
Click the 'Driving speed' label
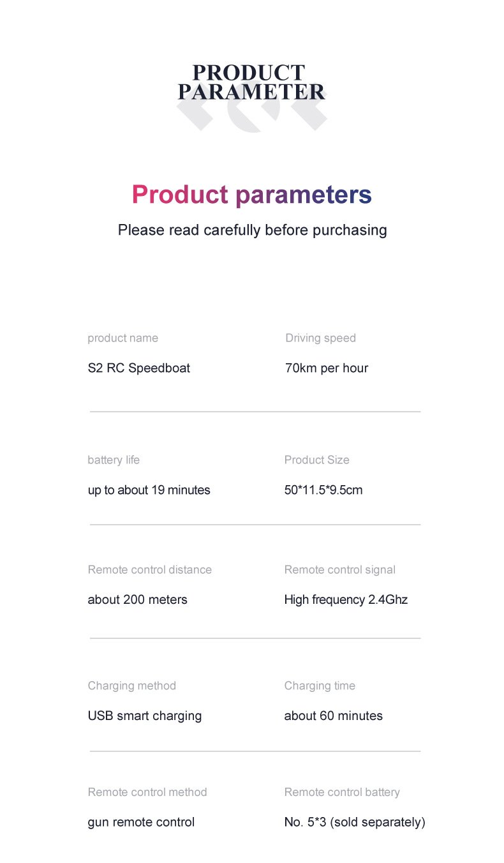coord(320,338)
